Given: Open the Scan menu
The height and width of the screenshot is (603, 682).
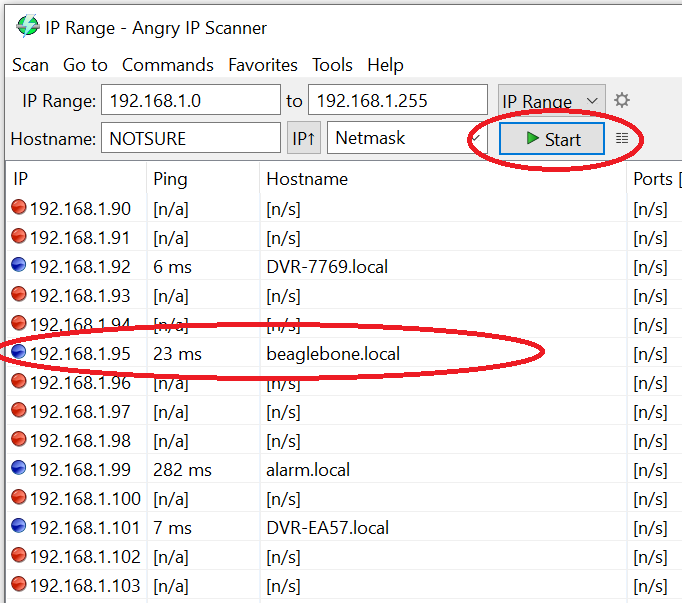Looking at the screenshot, I should click(30, 65).
